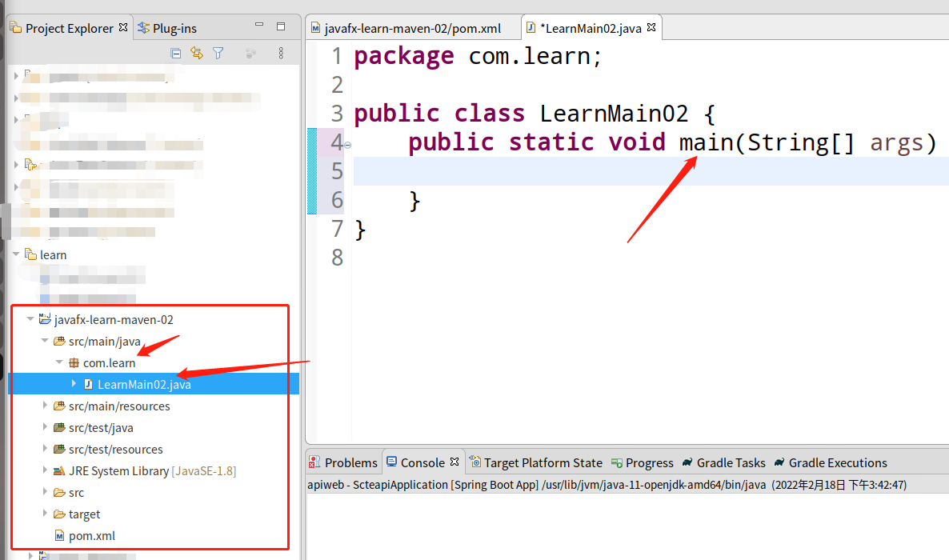Expand the target folder node
The width and height of the screenshot is (949, 560).
coord(45,514)
